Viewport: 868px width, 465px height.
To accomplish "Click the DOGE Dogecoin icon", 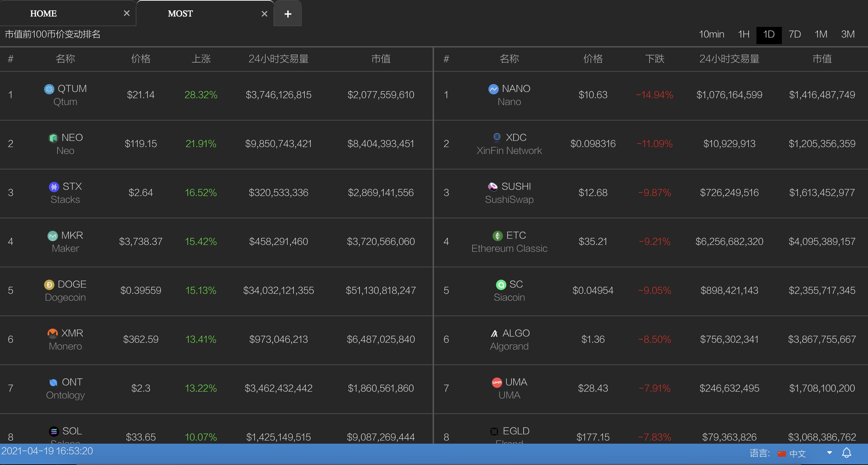I will pyautogui.click(x=49, y=285).
